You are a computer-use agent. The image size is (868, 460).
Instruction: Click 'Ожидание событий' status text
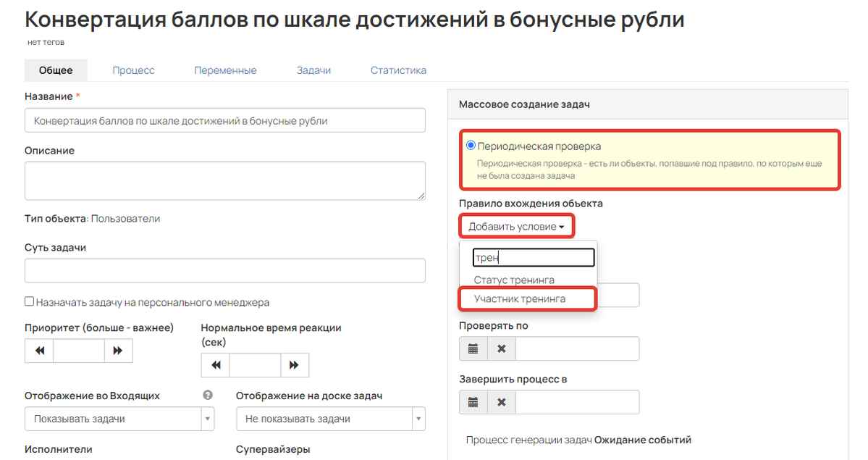coord(643,440)
